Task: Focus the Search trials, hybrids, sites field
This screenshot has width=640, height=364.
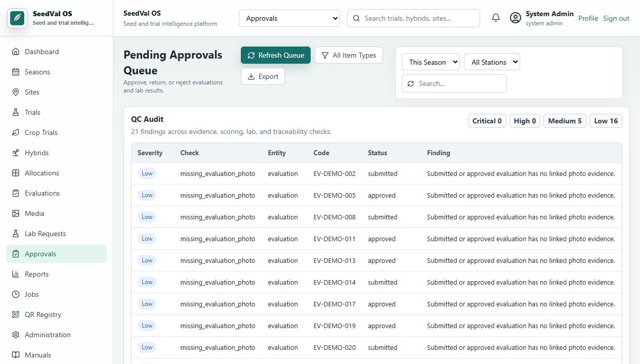Action: pyautogui.click(x=413, y=18)
